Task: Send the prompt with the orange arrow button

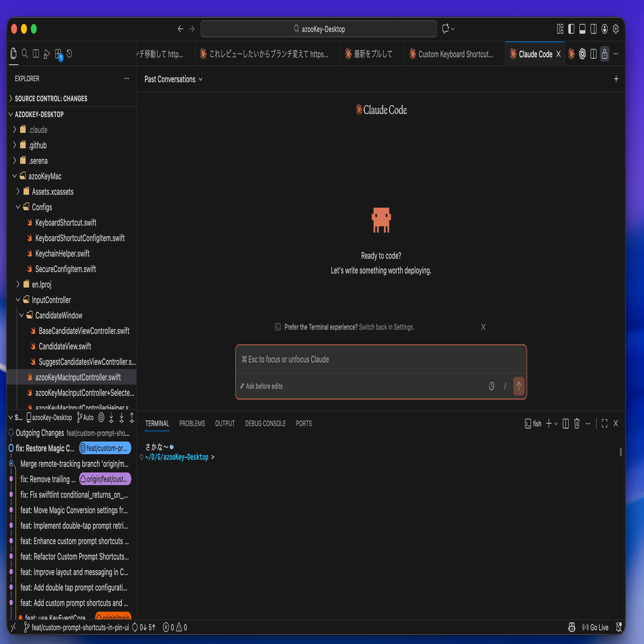Action: point(519,386)
